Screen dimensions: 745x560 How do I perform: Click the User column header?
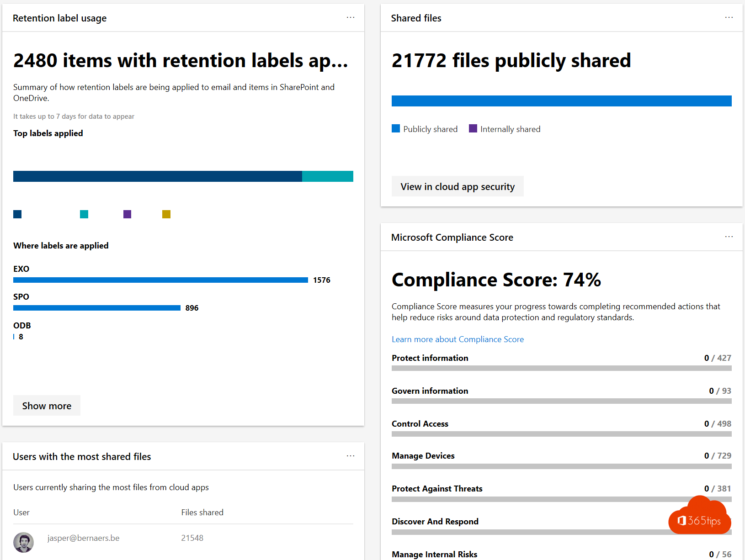coord(21,512)
